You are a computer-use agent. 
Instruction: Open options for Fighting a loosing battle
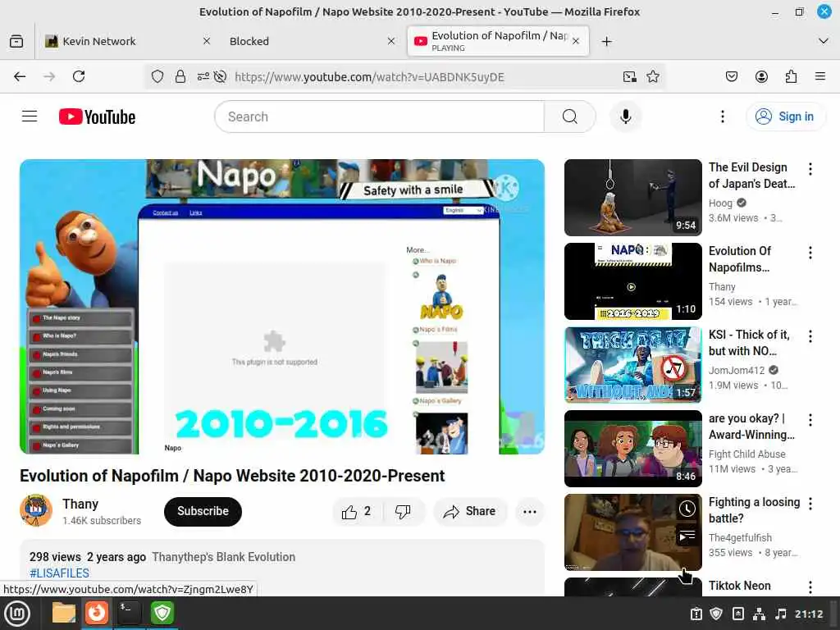click(810, 504)
